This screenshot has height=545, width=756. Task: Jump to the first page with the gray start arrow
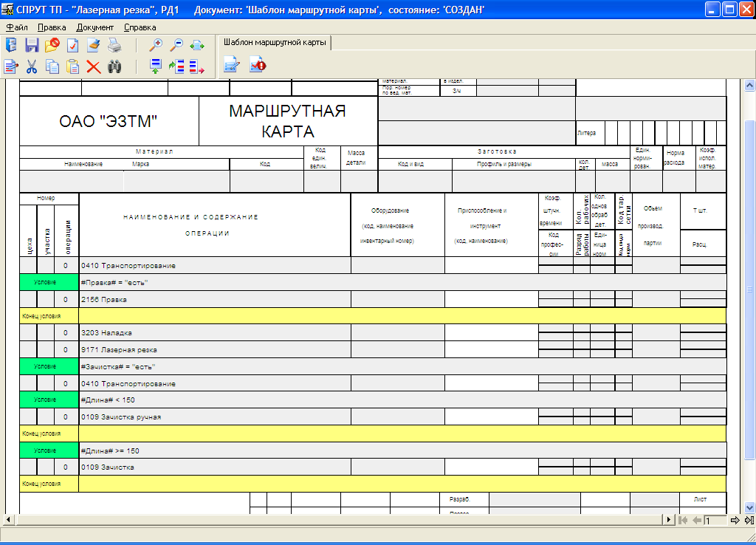[683, 520]
